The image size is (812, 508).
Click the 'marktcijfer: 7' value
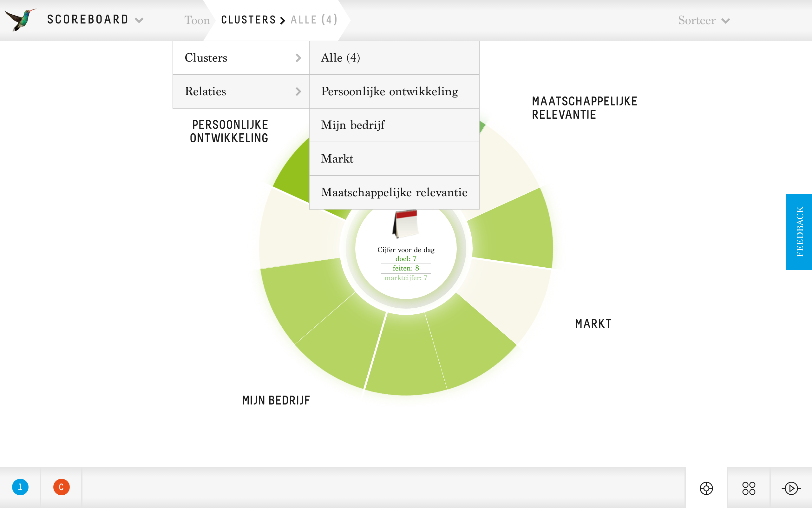click(406, 278)
